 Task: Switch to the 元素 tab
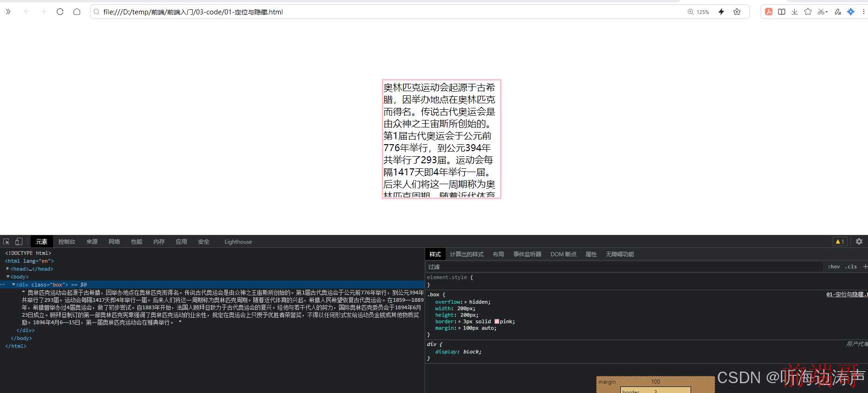[41, 242]
